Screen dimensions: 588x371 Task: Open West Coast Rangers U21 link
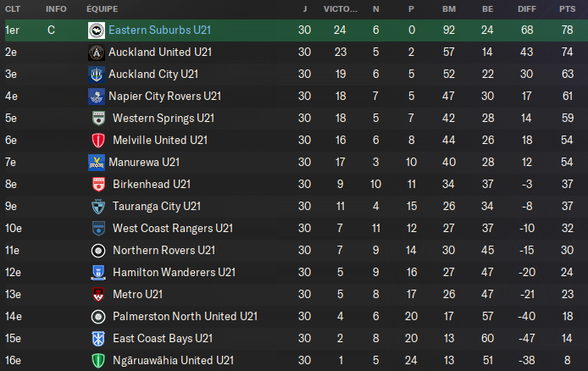pos(173,228)
